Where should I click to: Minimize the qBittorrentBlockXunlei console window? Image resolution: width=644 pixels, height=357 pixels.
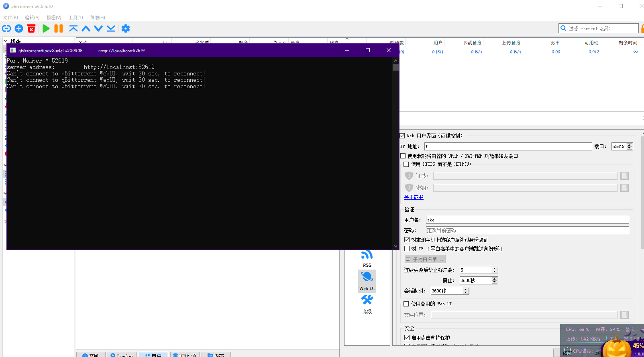(347, 50)
